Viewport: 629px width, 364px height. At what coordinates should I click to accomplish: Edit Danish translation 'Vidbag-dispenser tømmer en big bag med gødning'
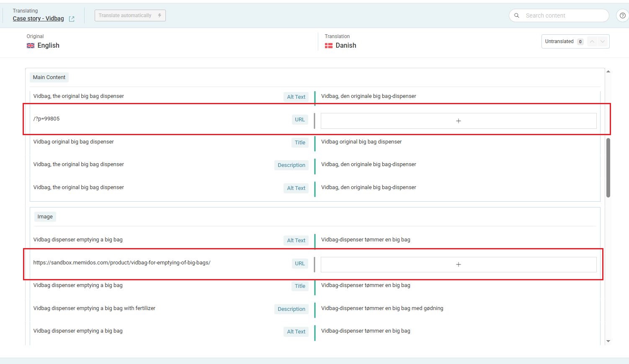tap(382, 308)
